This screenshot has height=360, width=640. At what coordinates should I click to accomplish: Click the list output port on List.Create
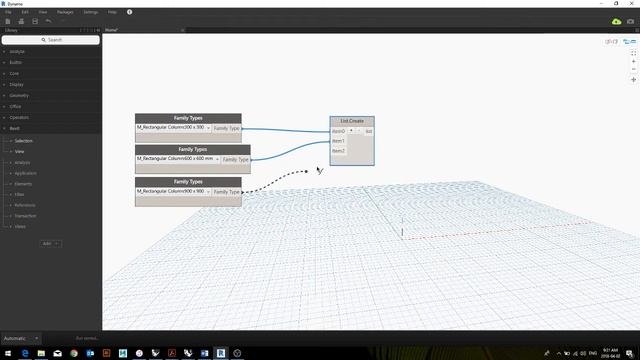point(369,131)
